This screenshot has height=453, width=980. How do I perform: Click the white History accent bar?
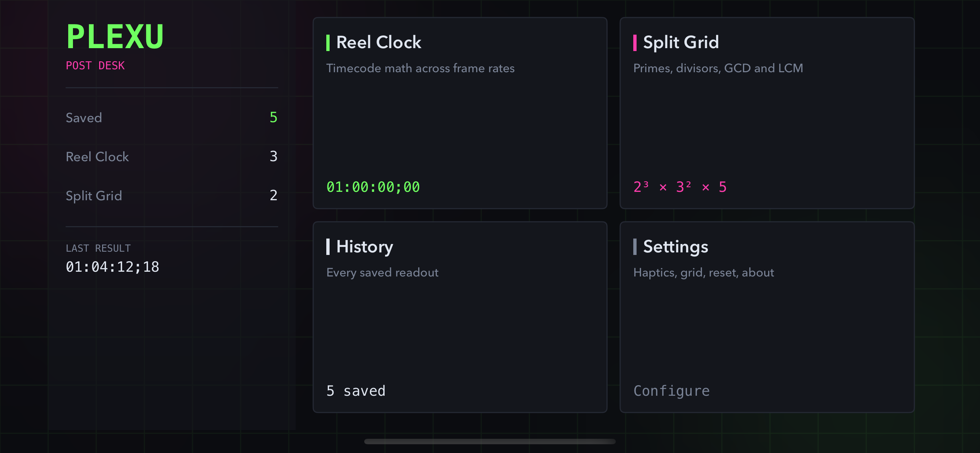[328, 247]
